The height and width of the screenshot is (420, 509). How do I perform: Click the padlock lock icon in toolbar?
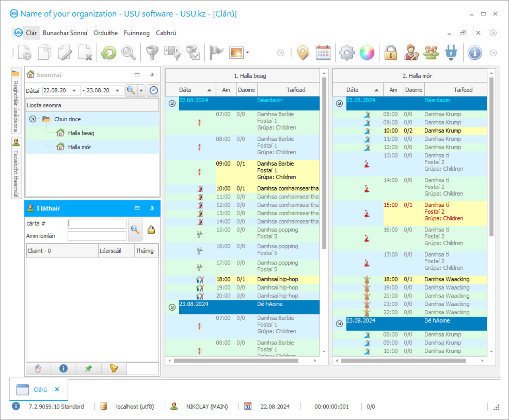391,53
